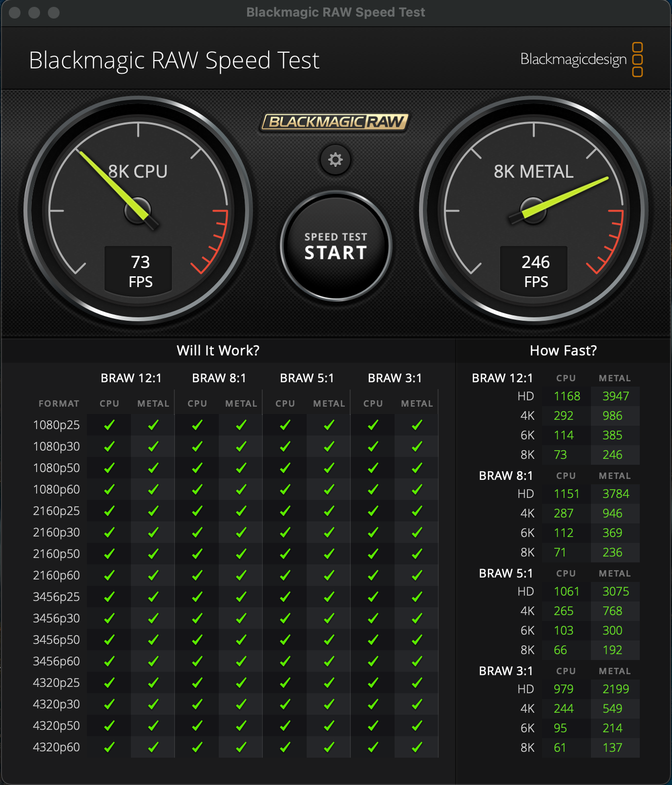Screen dimensions: 672x785
Task: Click the 1080p60 BRAW 8:1 METAL checkmark
Action: pyautogui.click(x=241, y=490)
